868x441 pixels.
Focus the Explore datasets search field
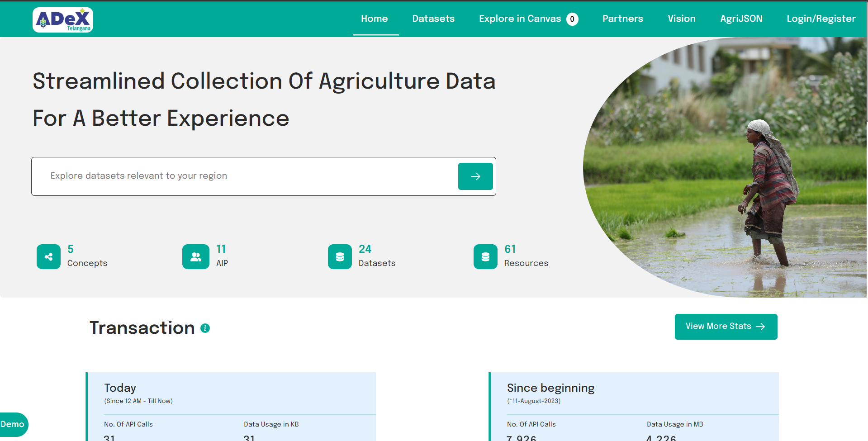click(244, 176)
